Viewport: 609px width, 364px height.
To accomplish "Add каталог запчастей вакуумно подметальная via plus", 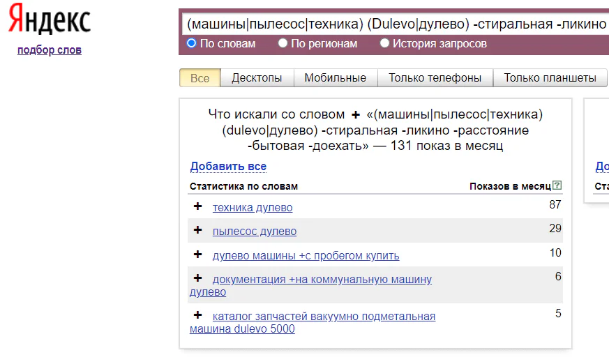I will (x=197, y=314).
